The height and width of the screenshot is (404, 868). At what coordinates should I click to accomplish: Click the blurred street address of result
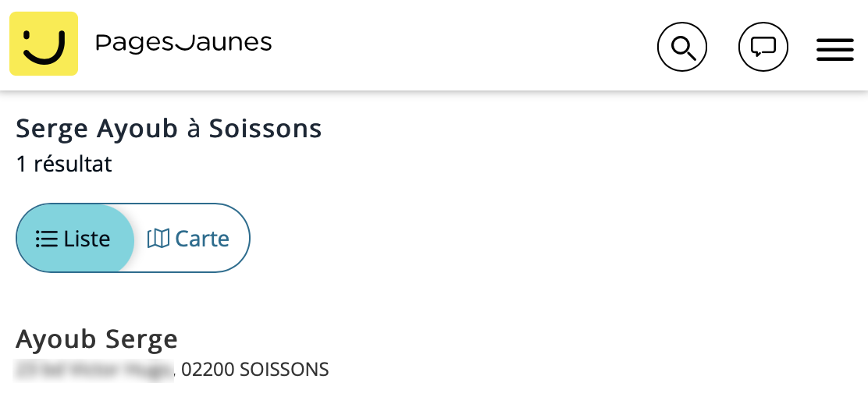tap(94, 370)
